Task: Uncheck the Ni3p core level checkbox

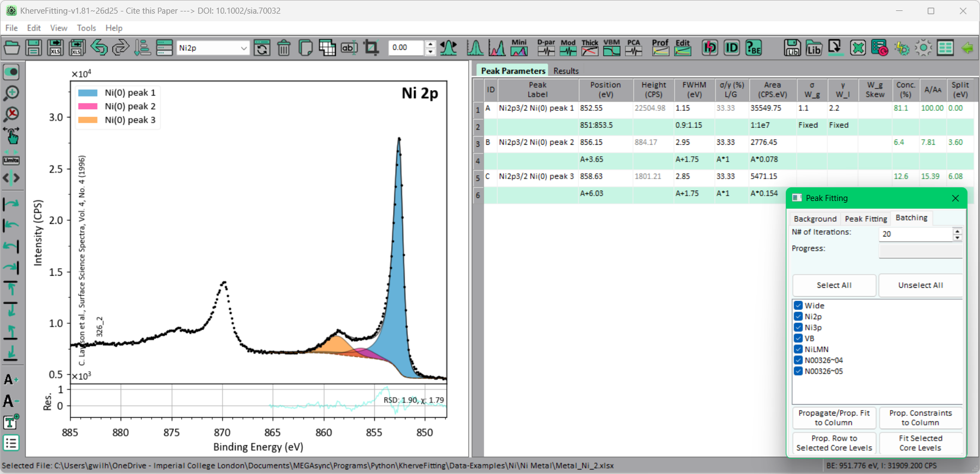Action: (x=798, y=328)
